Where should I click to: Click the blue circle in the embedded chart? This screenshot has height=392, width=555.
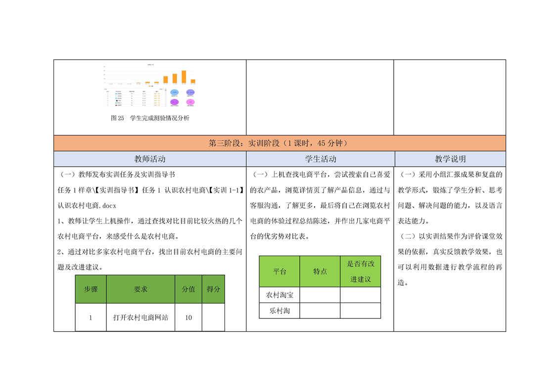pos(174,92)
